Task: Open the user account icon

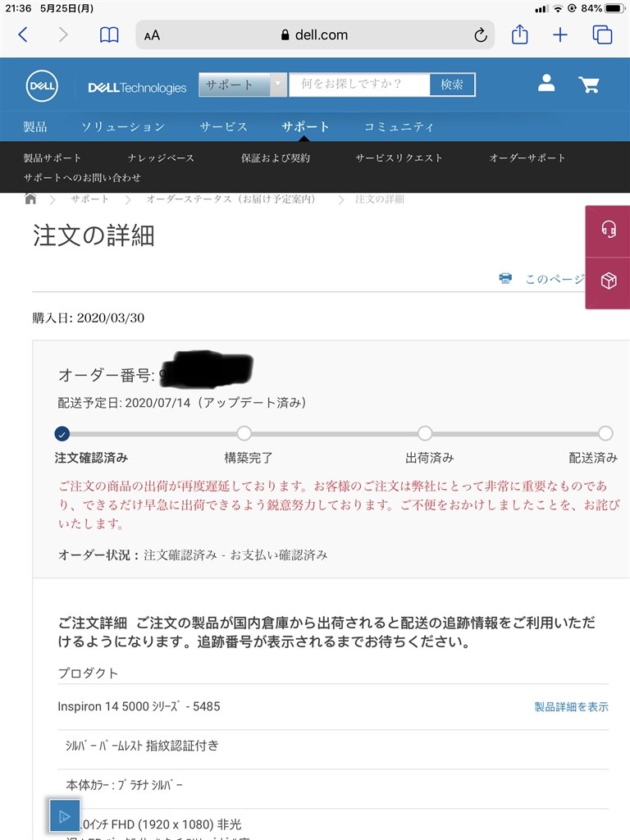Action: 546,83
